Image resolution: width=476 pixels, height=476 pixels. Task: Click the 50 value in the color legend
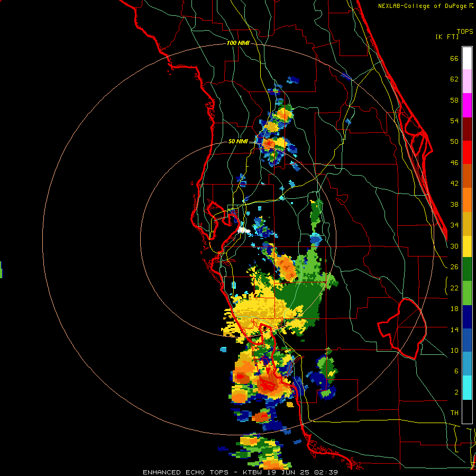point(454,142)
